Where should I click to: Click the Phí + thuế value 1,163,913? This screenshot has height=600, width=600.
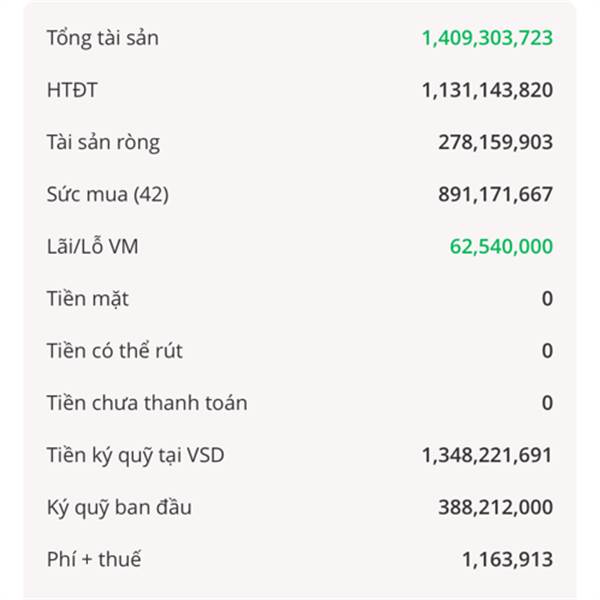click(507, 559)
